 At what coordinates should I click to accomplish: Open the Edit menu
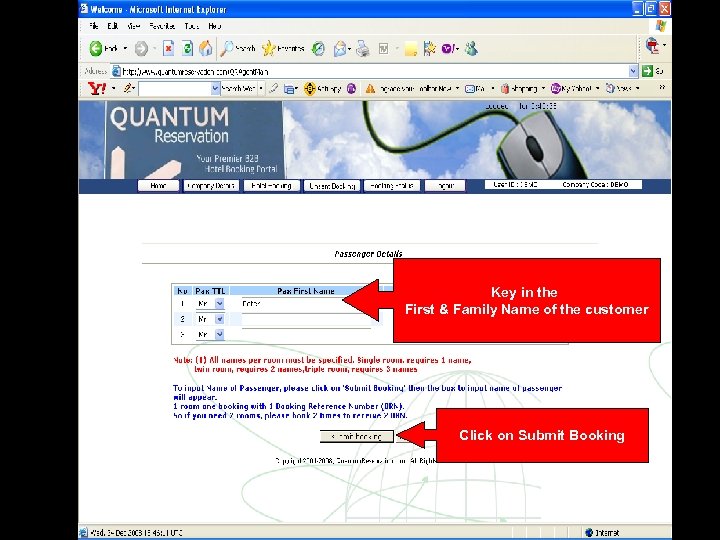[112, 26]
